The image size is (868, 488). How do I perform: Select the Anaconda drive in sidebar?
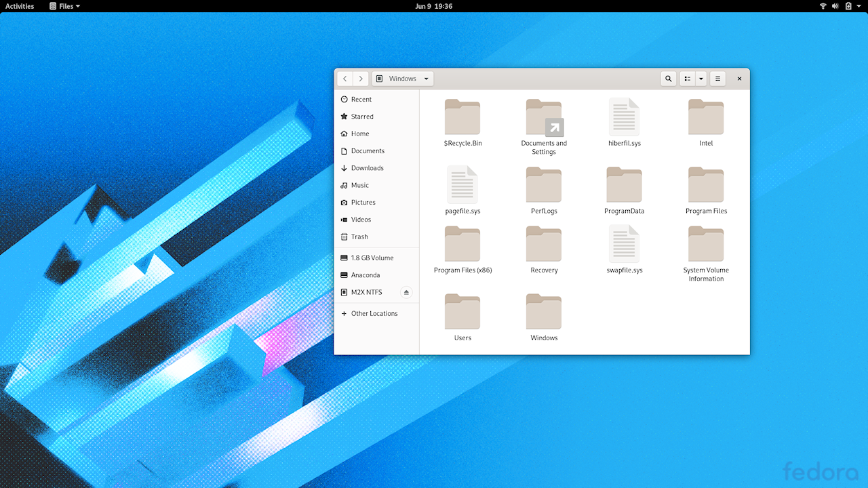(x=377, y=275)
